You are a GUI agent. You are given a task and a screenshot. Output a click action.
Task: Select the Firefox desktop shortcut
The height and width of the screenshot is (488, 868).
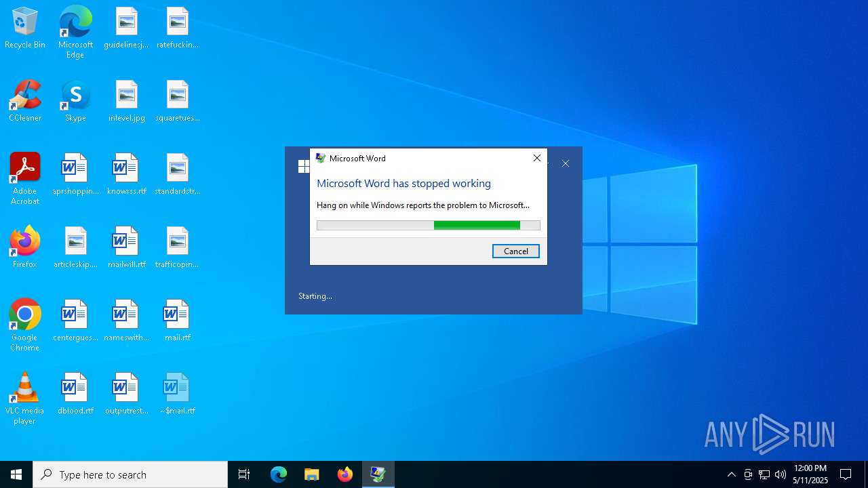pyautogui.click(x=25, y=248)
